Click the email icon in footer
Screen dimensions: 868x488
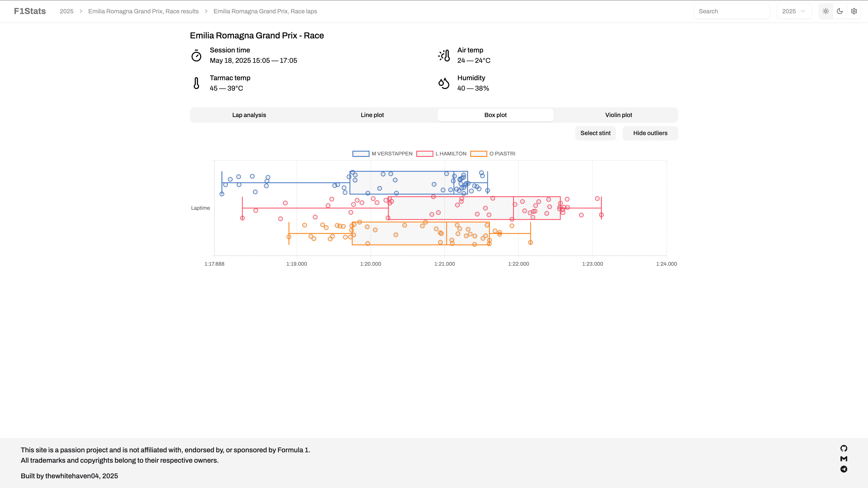[844, 459]
